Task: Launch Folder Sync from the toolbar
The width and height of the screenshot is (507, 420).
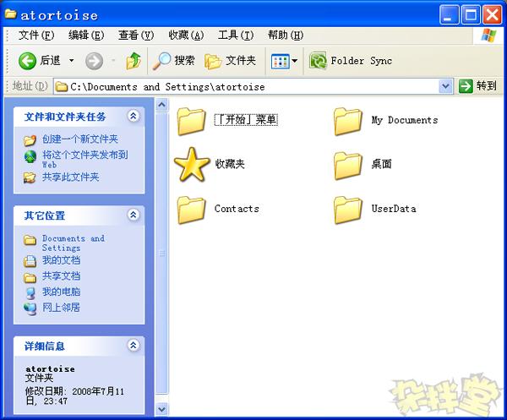Action: 352,61
